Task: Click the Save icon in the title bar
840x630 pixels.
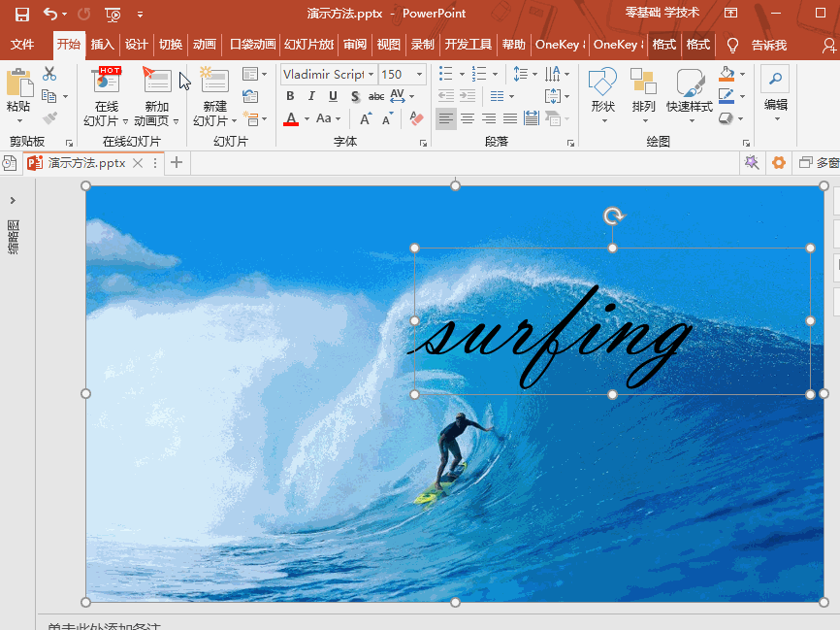Action: pos(22,15)
